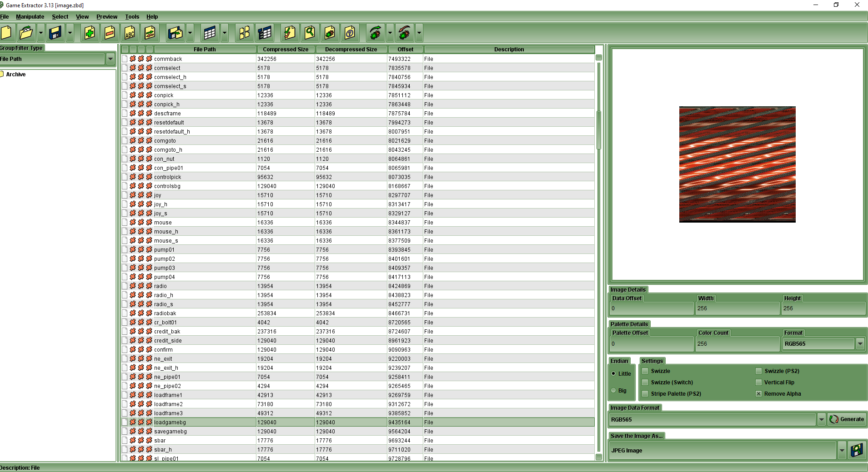The width and height of the screenshot is (868, 472).
Task: Click the search magnifier page icon
Action: (x=310, y=33)
